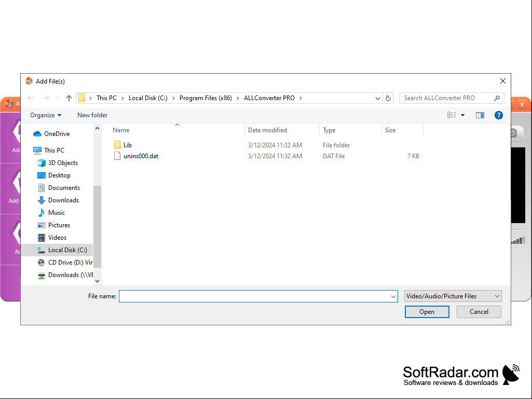This screenshot has height=399, width=532.
Task: Click the folder icon in the address bar
Action: coord(82,98)
